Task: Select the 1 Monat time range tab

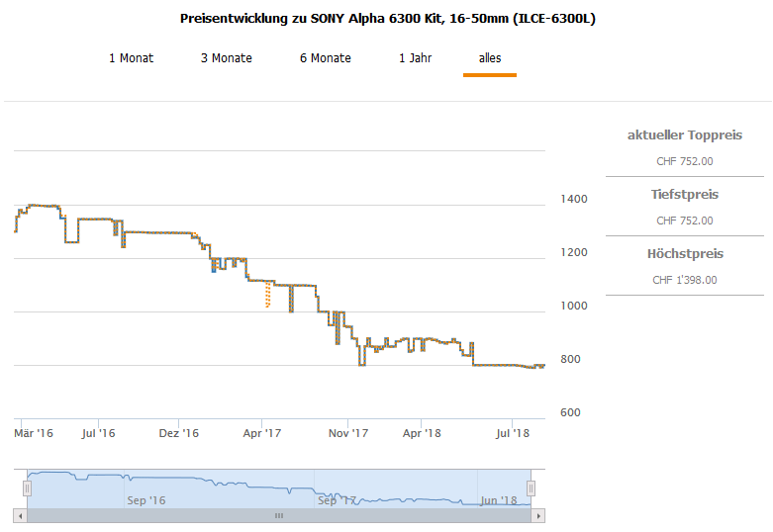Action: 131,58
